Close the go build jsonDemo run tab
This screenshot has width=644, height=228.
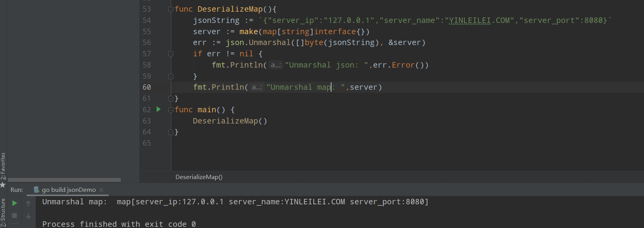coord(101,190)
